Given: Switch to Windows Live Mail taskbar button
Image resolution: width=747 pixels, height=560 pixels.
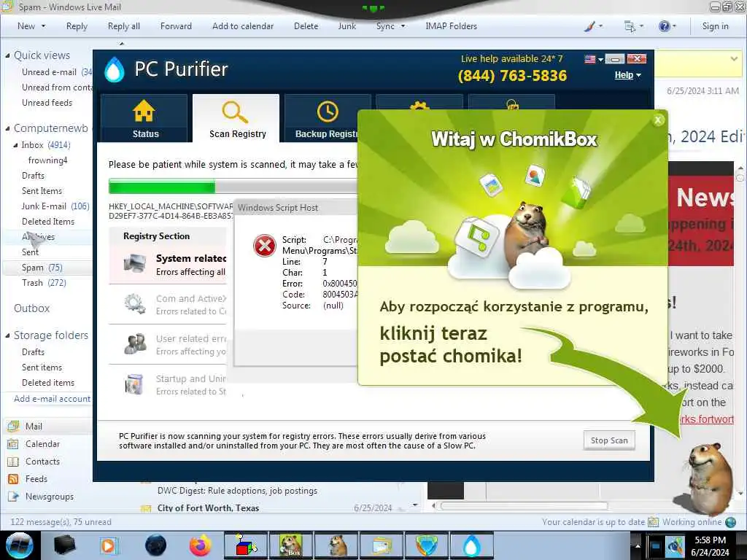Looking at the screenshot, I should click(381, 545).
